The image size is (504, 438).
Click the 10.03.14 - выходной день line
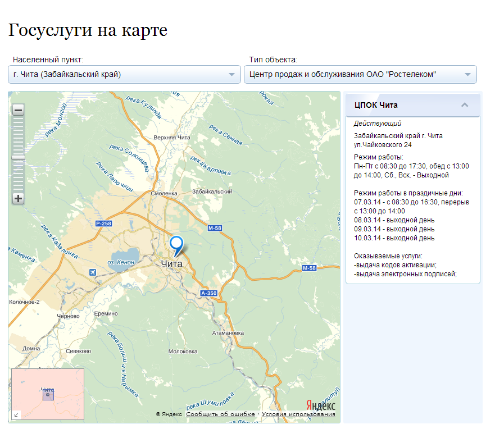[x=394, y=238]
